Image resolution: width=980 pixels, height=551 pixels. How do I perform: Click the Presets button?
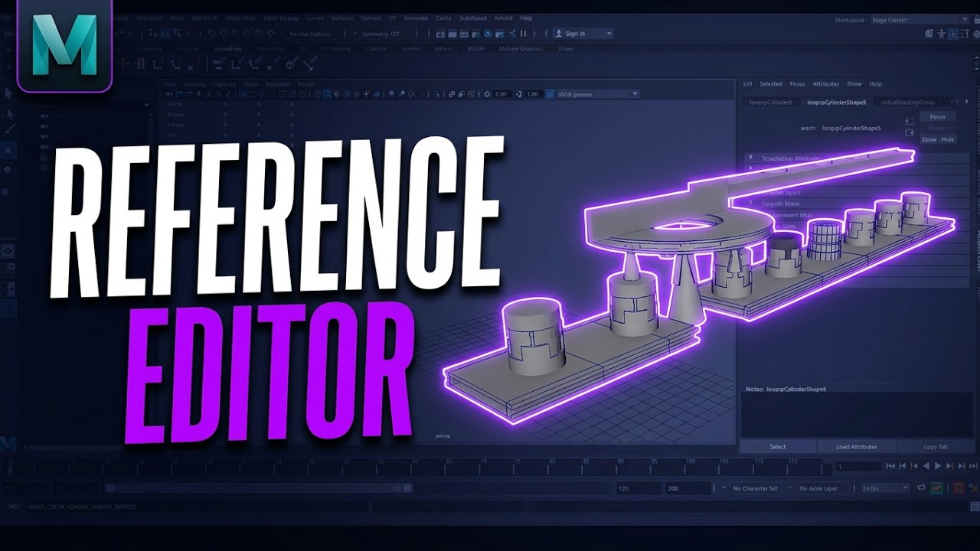pos(937,129)
